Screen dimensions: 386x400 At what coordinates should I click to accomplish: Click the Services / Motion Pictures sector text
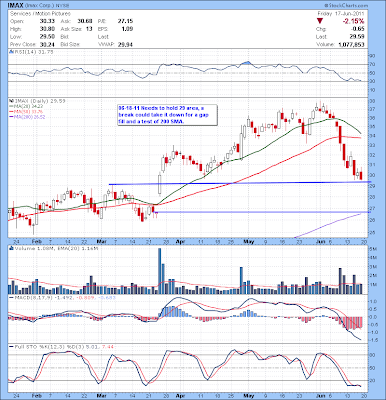coord(40,14)
